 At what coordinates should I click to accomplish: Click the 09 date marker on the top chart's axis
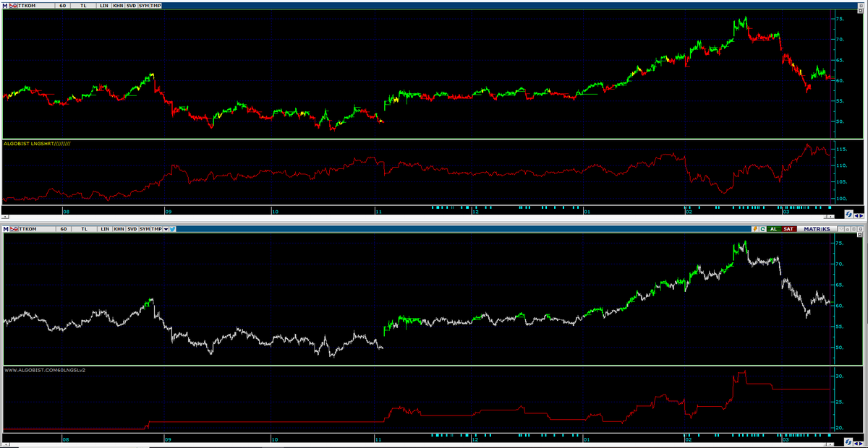[x=169, y=212]
